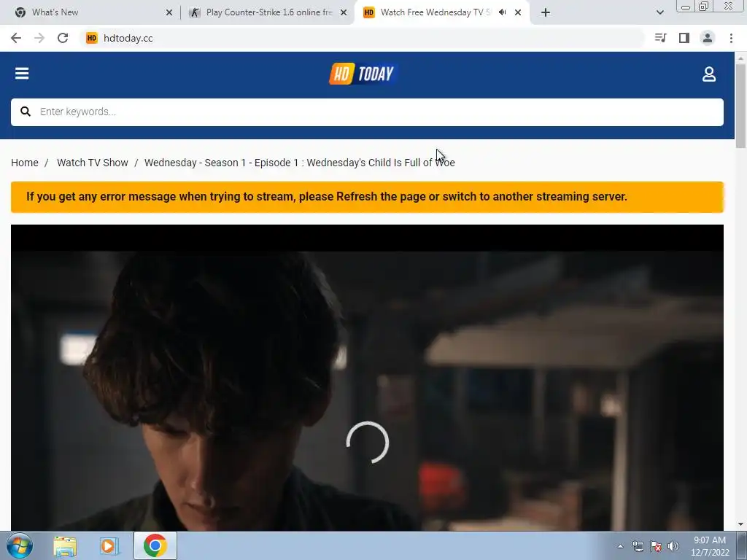Click the HD Today logo
Image resolution: width=747 pixels, height=560 pixels.
(x=363, y=74)
